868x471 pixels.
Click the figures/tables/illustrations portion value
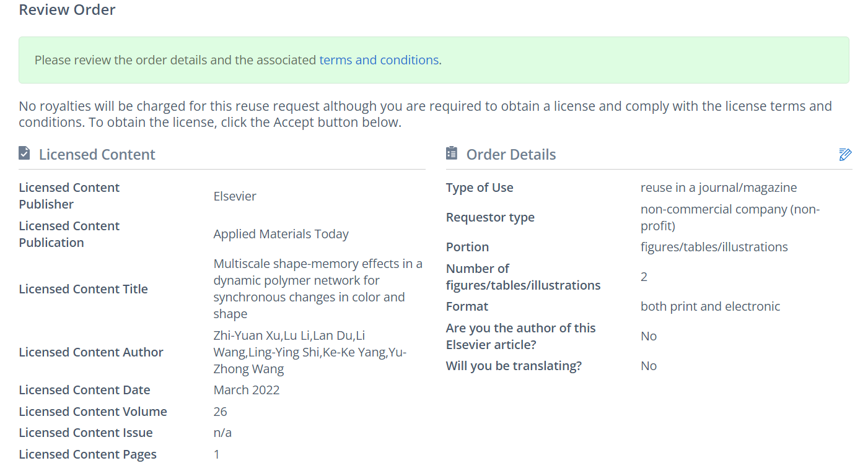click(x=714, y=247)
